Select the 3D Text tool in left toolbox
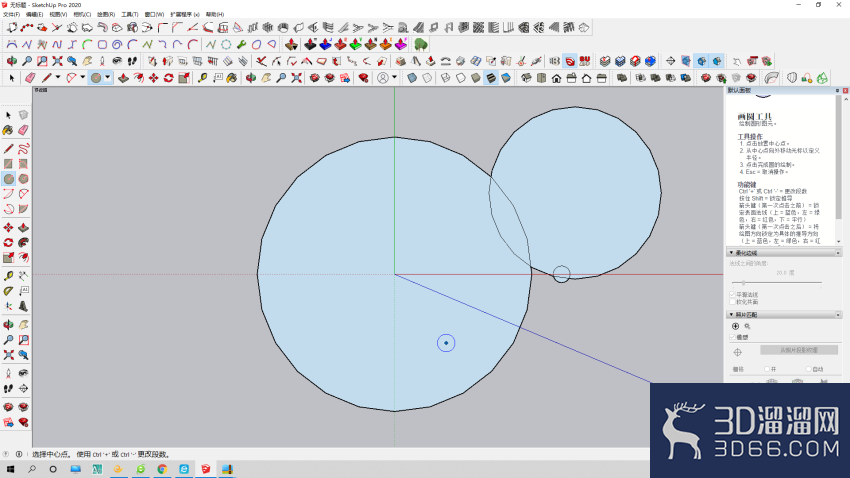 tap(23, 306)
